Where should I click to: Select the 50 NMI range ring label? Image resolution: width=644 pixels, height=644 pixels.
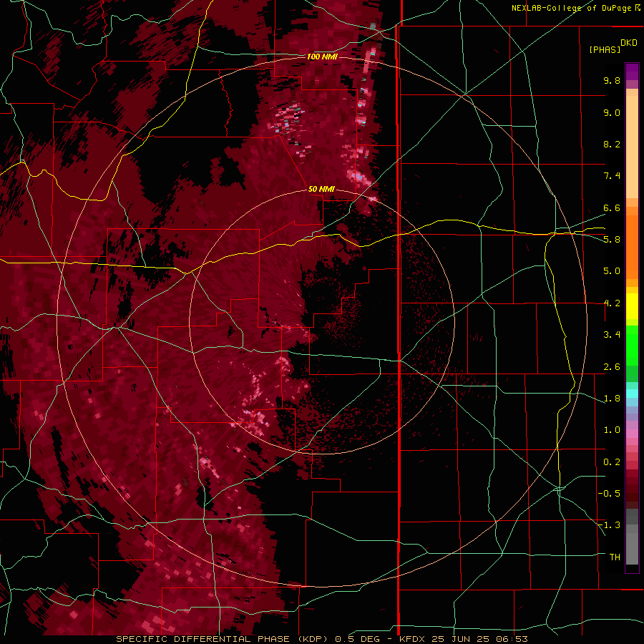[x=321, y=189]
